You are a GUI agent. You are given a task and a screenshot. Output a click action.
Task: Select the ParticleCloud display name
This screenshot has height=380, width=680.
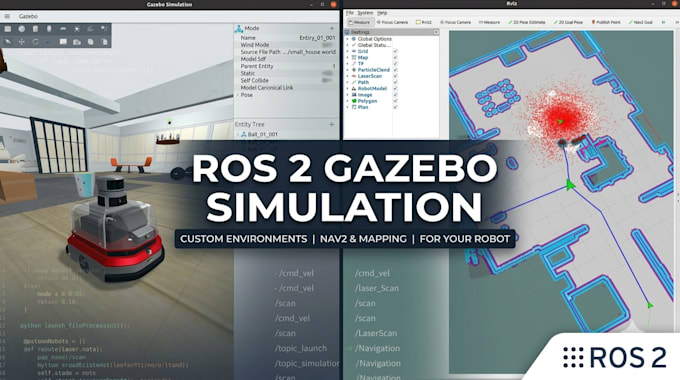[374, 70]
